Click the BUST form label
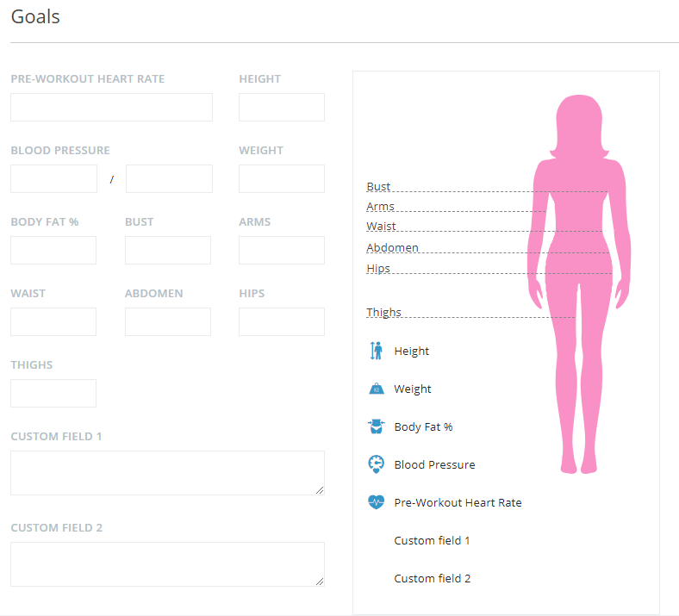Image resolution: width=679 pixels, height=616 pixels. 139,221
